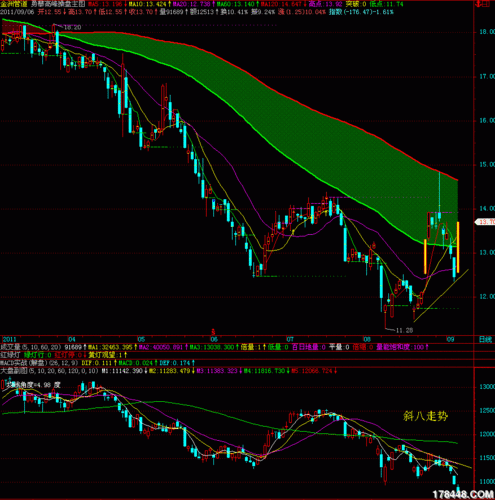This screenshot has width=495, height=500.
Task: Click the 2011 year label on the time axis
Action: [9, 339]
